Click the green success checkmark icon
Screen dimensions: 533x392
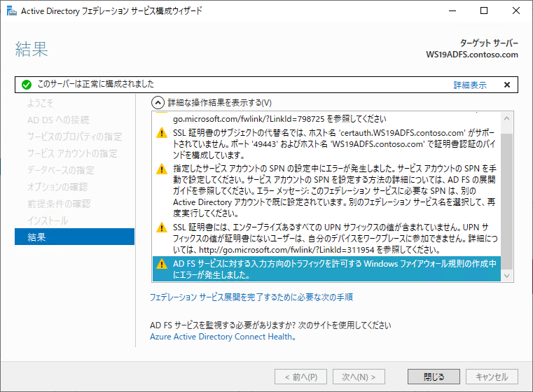[x=27, y=85]
